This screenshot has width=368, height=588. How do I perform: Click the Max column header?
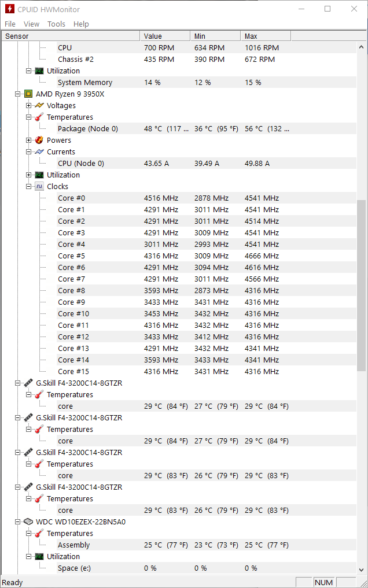(x=266, y=36)
